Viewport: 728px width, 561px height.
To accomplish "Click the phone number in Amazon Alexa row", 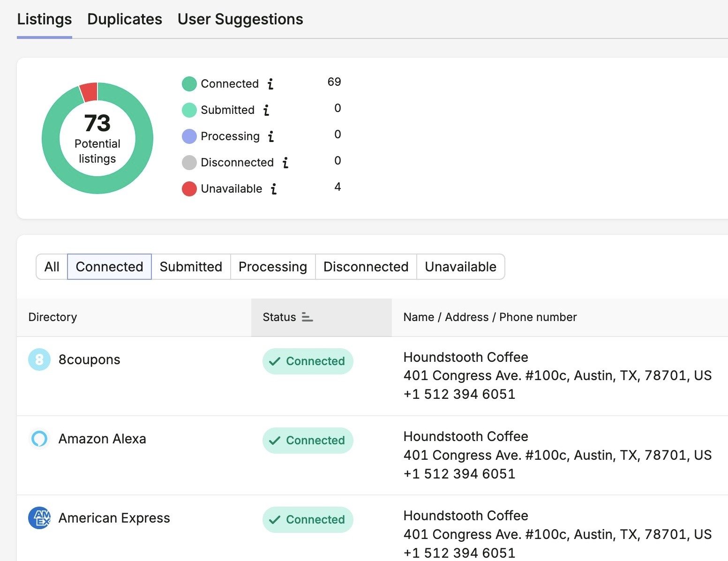I will pos(459,474).
